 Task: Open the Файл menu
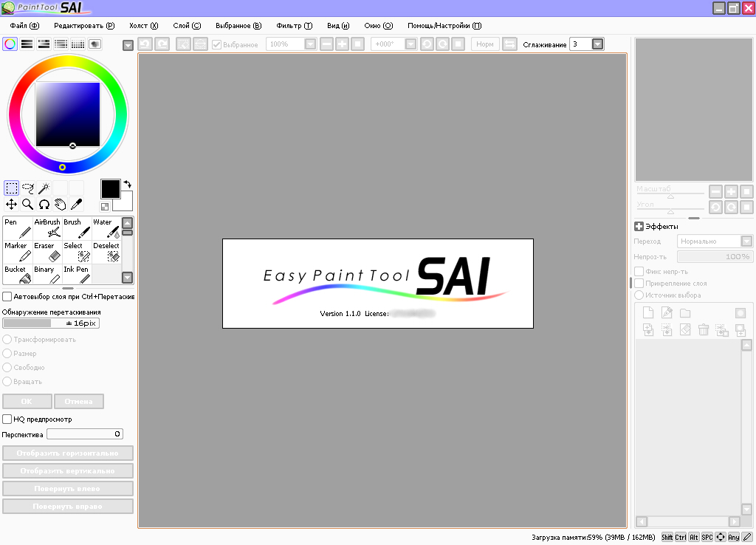(24, 26)
